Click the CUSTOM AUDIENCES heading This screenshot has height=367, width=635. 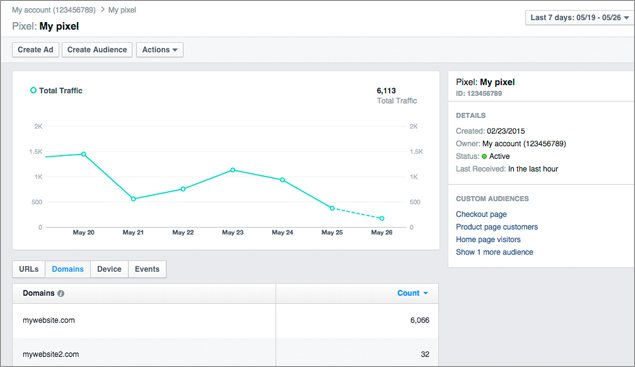(492, 198)
